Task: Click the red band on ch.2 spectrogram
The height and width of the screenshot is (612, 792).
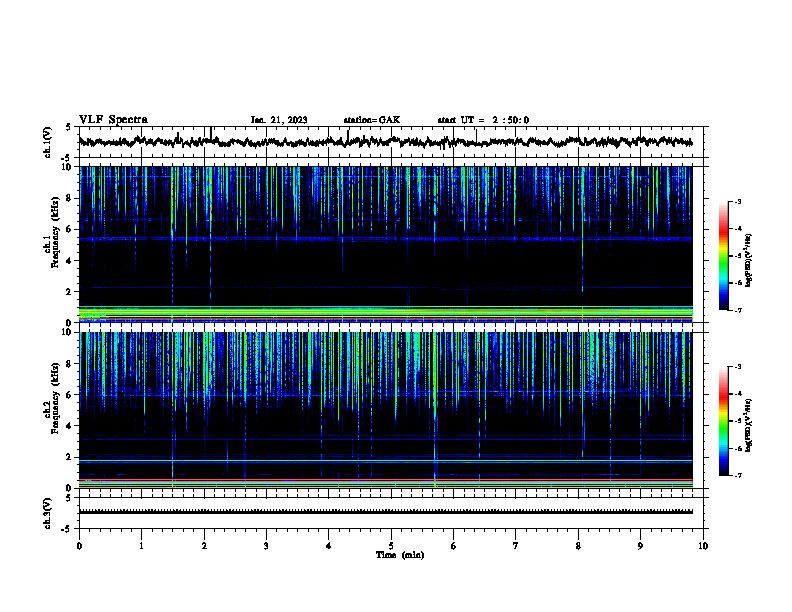Action: pos(385,480)
